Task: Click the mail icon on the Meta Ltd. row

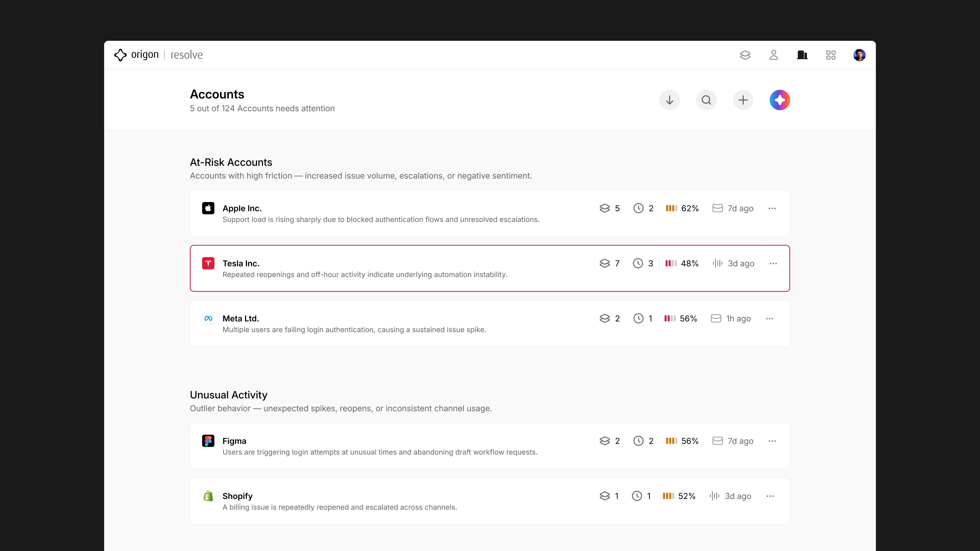Action: tap(716, 318)
